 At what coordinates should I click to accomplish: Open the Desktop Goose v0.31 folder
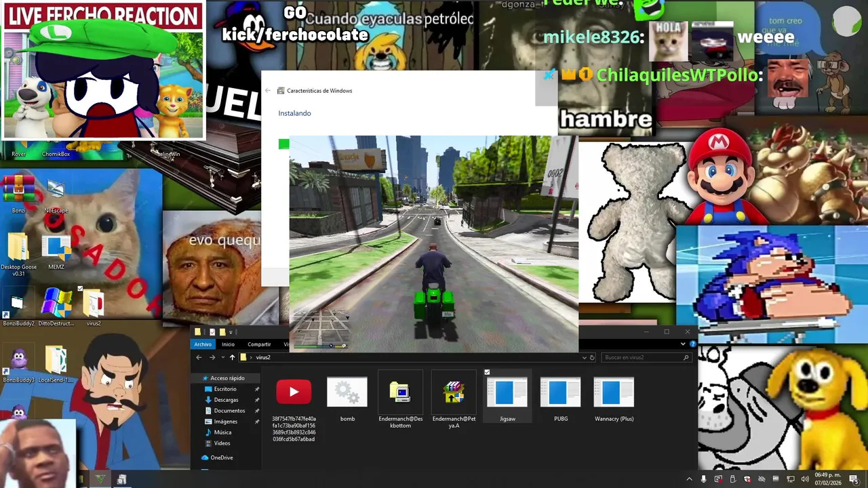(18, 254)
